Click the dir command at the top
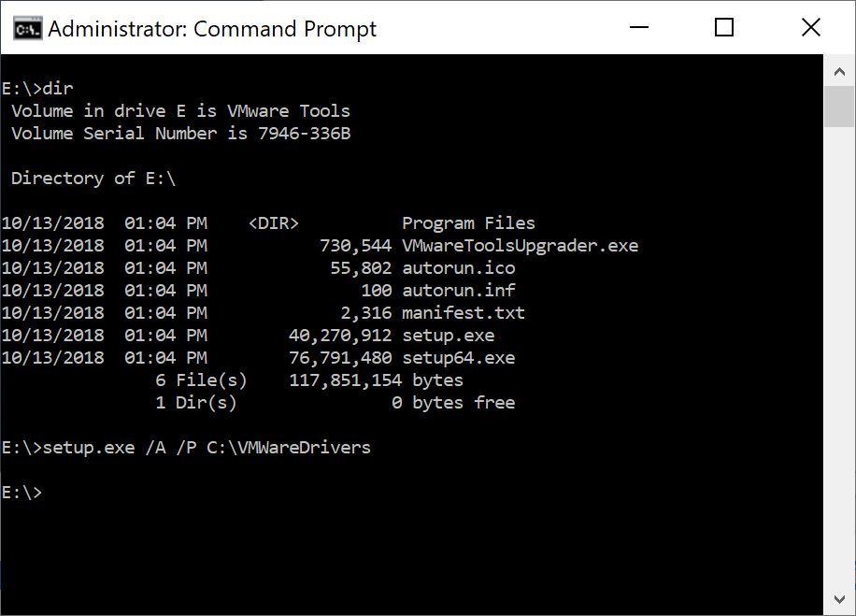 tap(58, 89)
